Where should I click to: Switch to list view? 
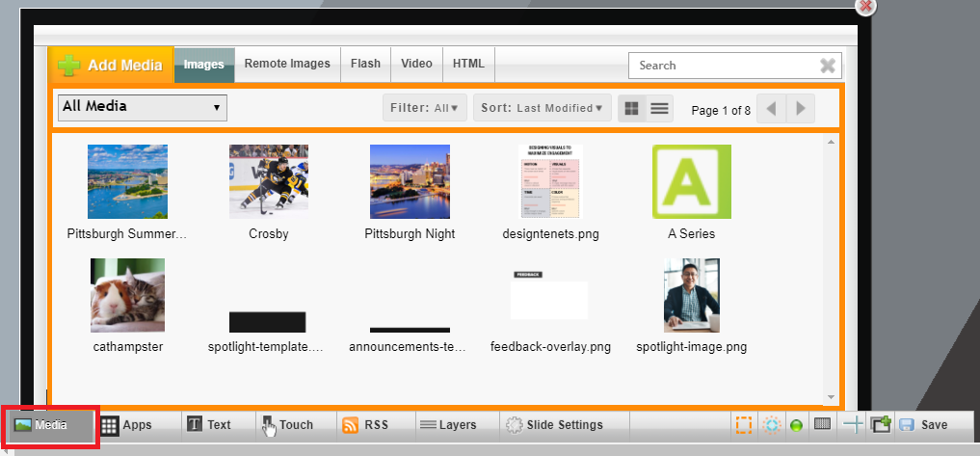659,109
